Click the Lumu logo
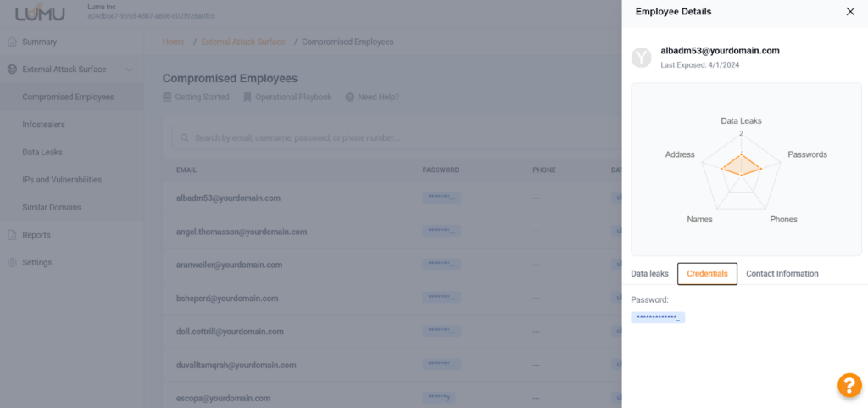This screenshot has height=408, width=868. pyautogui.click(x=40, y=14)
